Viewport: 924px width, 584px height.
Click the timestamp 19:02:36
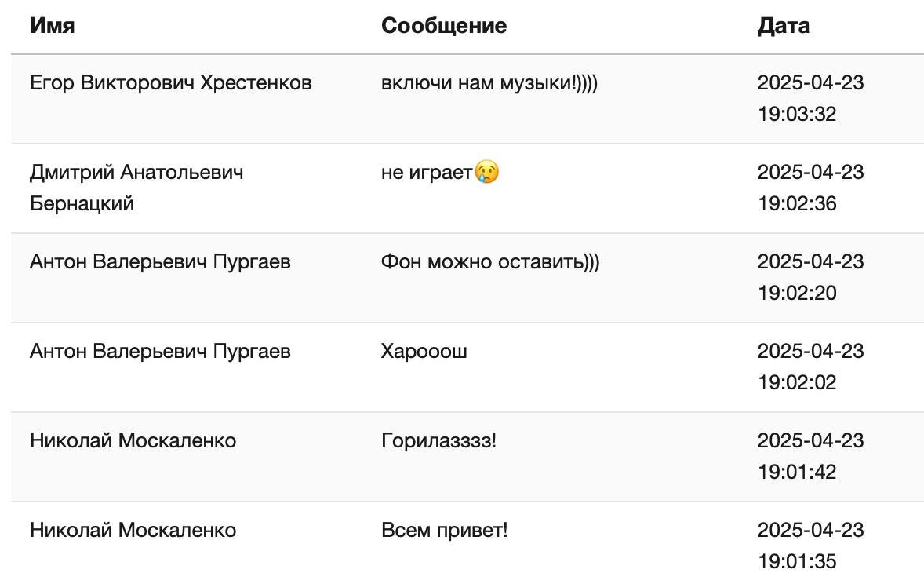click(797, 203)
